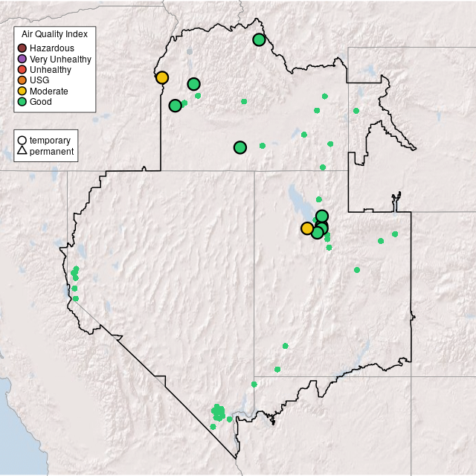Click the Hazardous color swatch in legend
This screenshot has width=476, height=476.
click(22, 48)
